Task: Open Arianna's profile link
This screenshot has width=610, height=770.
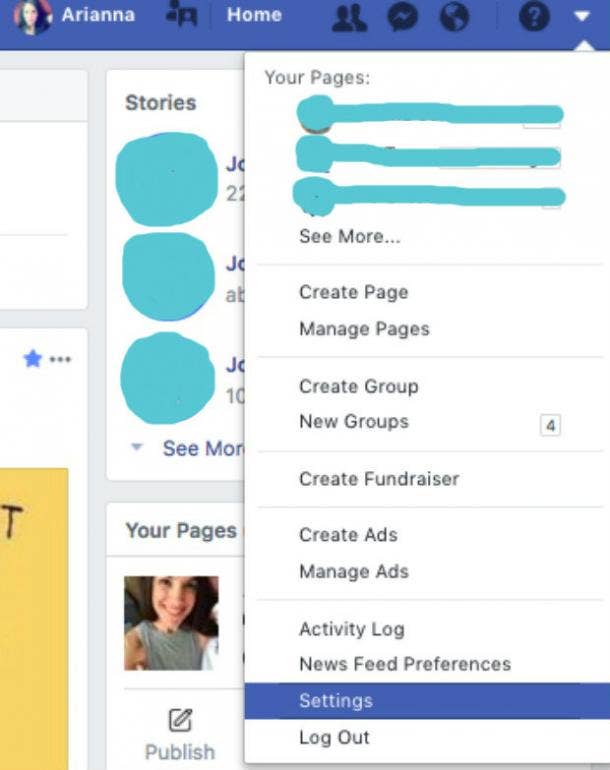Action: pos(75,15)
